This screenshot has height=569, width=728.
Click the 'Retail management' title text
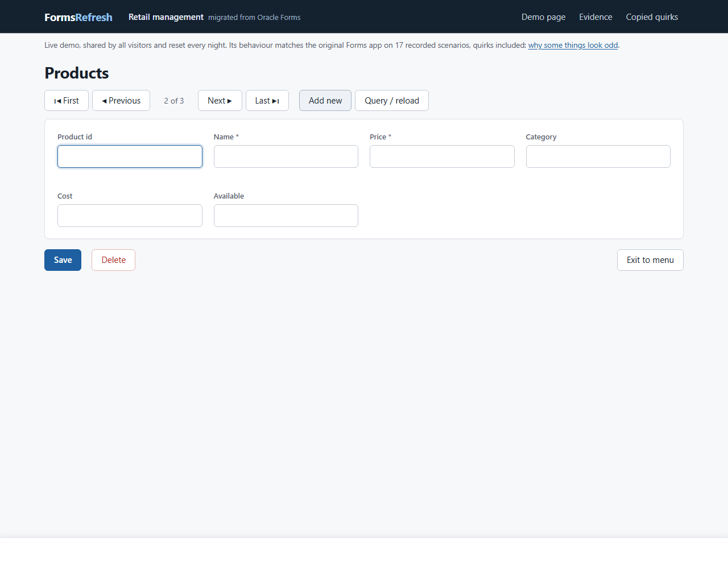(166, 17)
